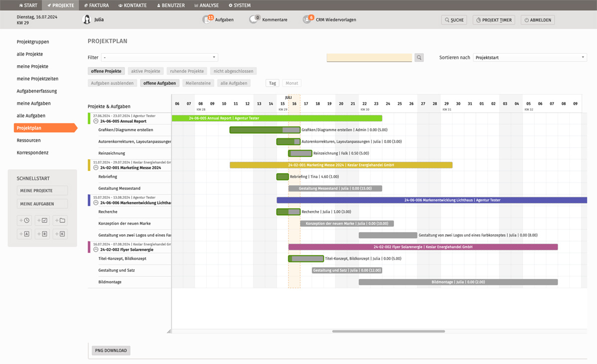Open the 'Sortieren nach Projektstart' dropdown

click(529, 57)
